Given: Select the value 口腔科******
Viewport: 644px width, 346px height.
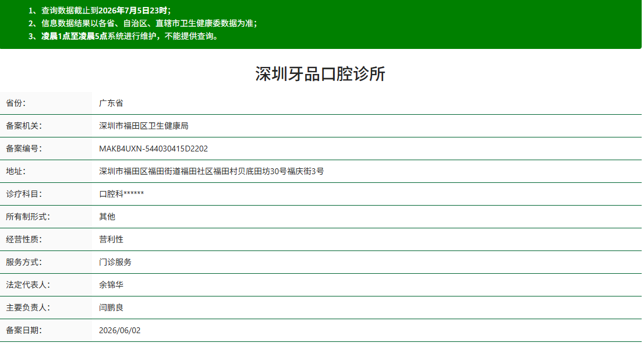Looking at the screenshot, I should [121, 194].
